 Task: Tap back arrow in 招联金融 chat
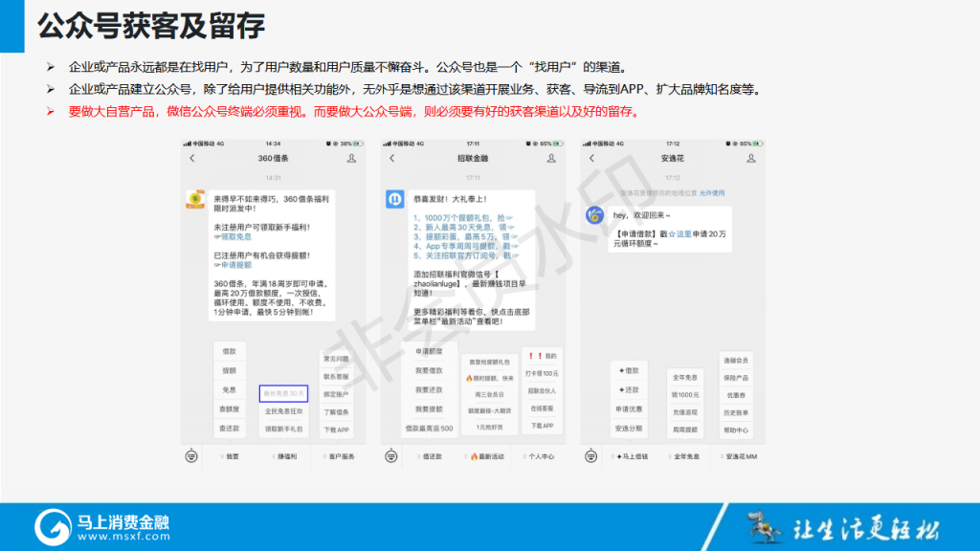tap(392, 159)
